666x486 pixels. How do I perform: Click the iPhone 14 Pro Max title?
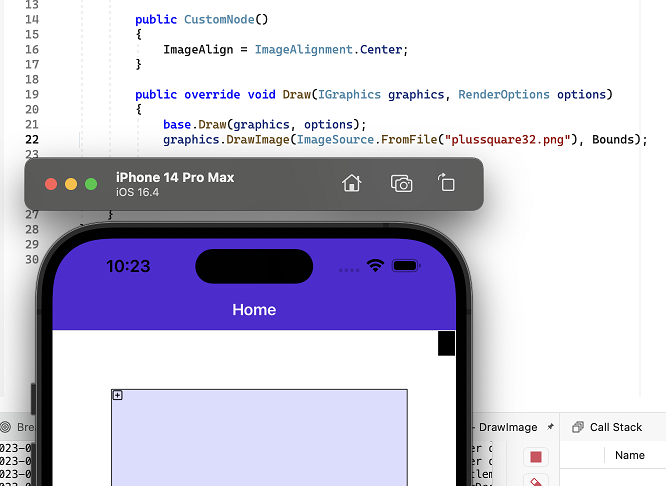tap(175, 177)
